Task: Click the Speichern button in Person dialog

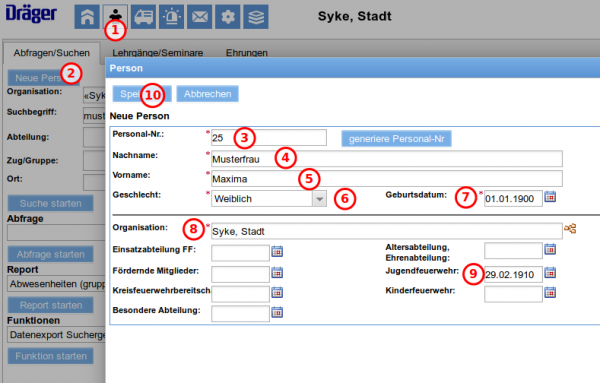Action: click(x=142, y=94)
